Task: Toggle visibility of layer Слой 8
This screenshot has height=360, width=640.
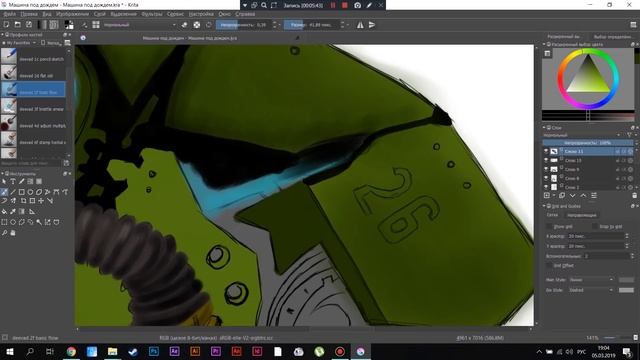Action: 546,178
